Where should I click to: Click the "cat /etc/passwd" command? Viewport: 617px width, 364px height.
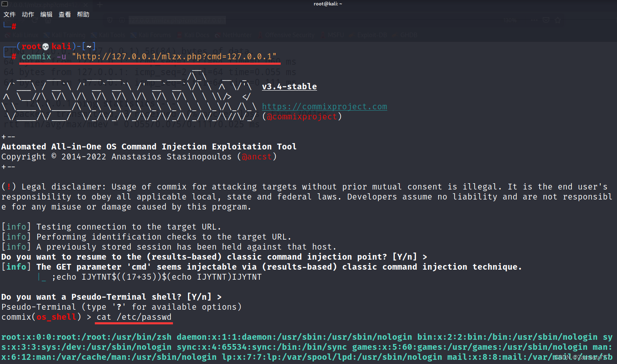[134, 317]
